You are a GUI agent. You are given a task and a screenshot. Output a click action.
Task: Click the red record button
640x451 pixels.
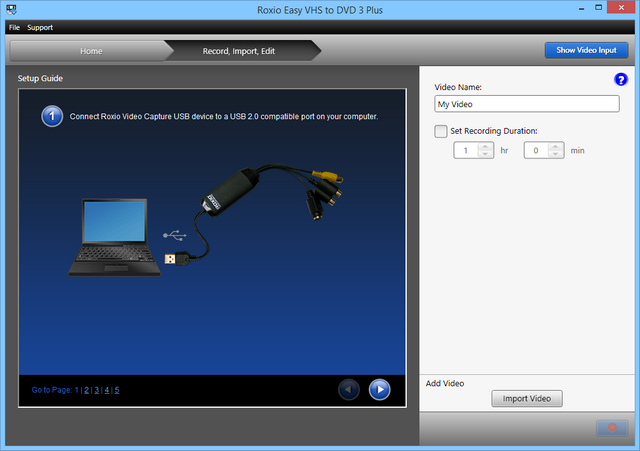(611, 428)
